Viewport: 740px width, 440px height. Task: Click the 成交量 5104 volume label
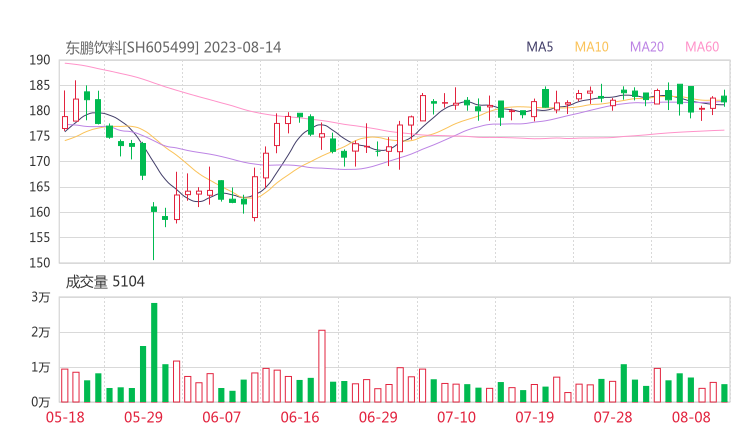click(105, 282)
